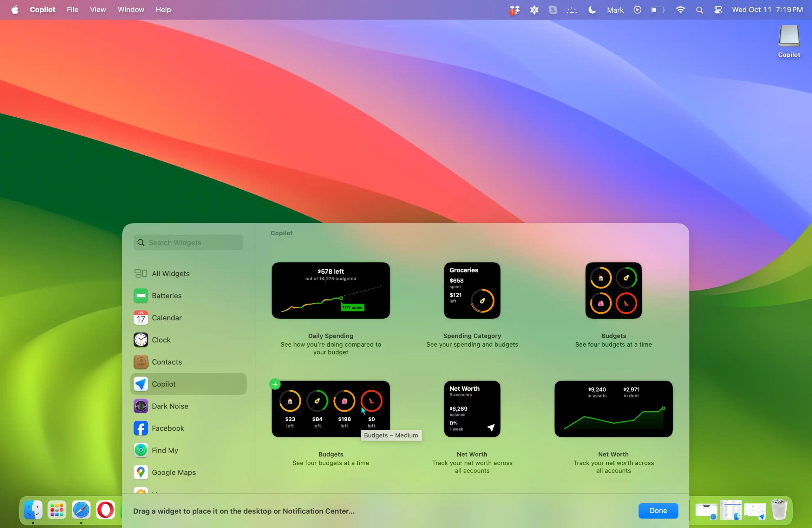Select Calendar in widget sidebar
Screen dimensions: 812x528
[x=188, y=318]
